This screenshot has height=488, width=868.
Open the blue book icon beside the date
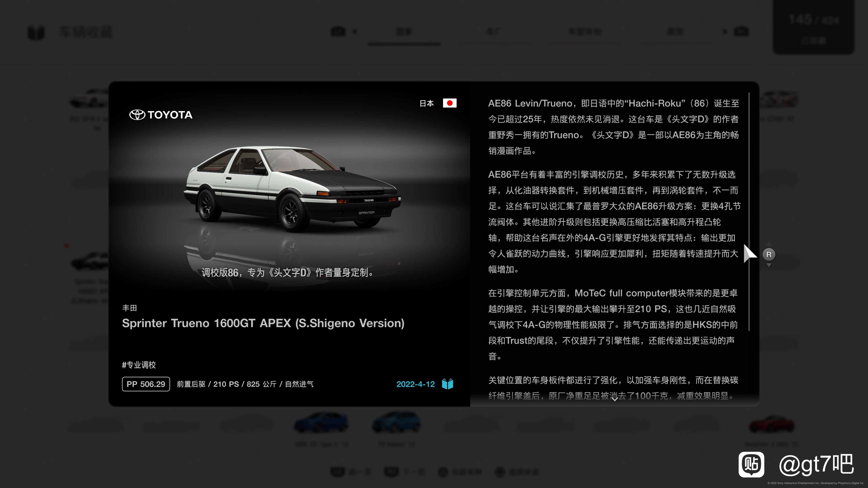[448, 384]
